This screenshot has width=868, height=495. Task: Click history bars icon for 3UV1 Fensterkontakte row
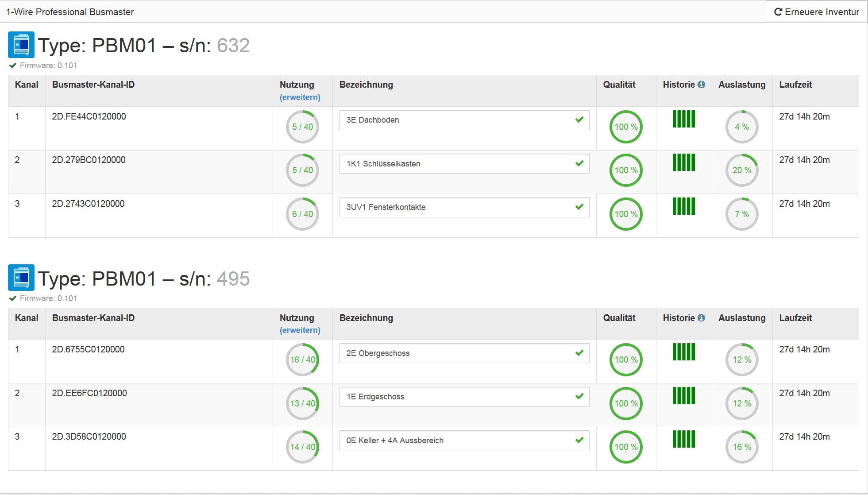tap(684, 206)
